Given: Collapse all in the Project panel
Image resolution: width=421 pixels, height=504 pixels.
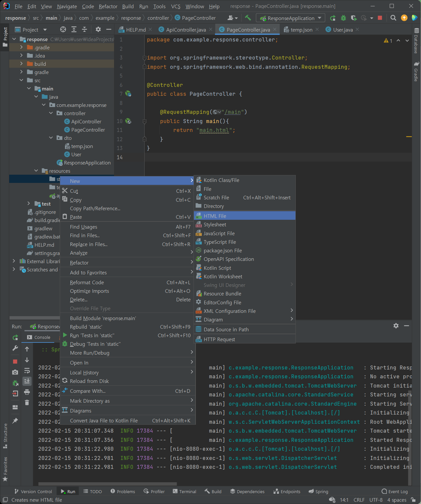Looking at the screenshot, I should (84, 30).
